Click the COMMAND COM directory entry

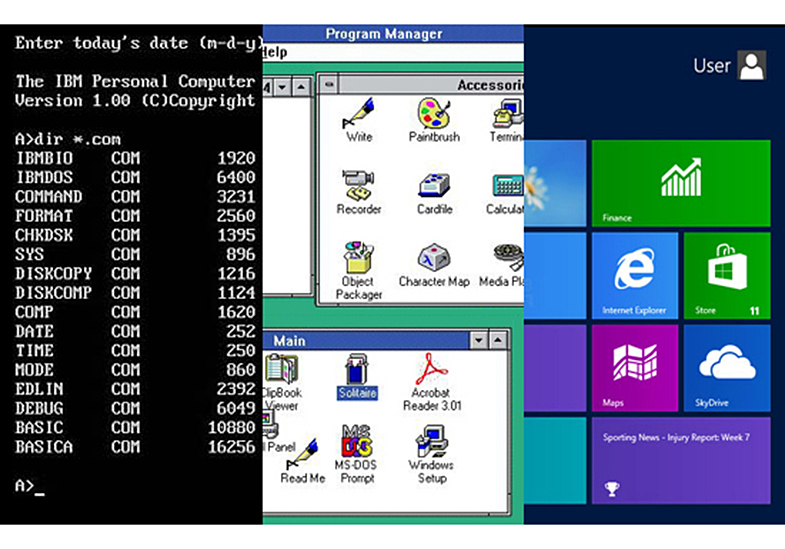click(x=135, y=197)
